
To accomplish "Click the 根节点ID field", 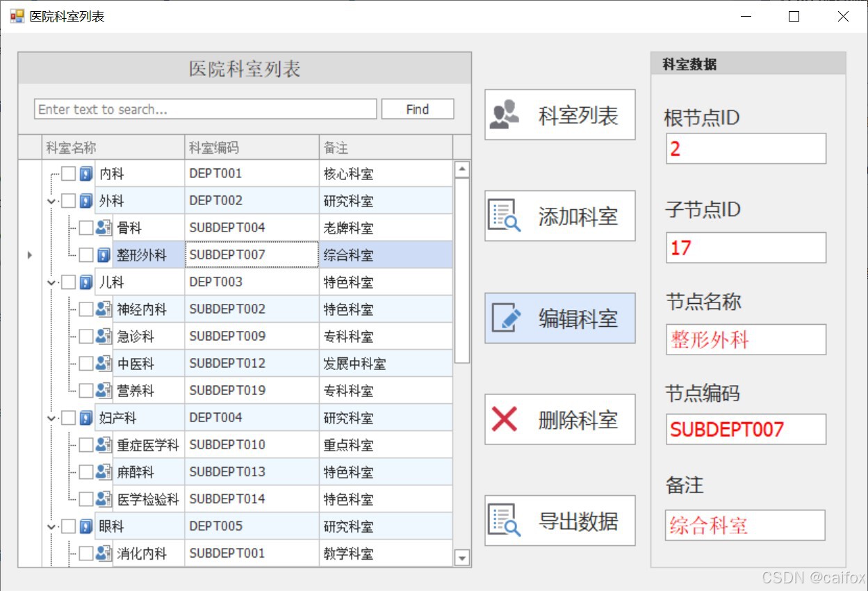I will click(x=746, y=149).
